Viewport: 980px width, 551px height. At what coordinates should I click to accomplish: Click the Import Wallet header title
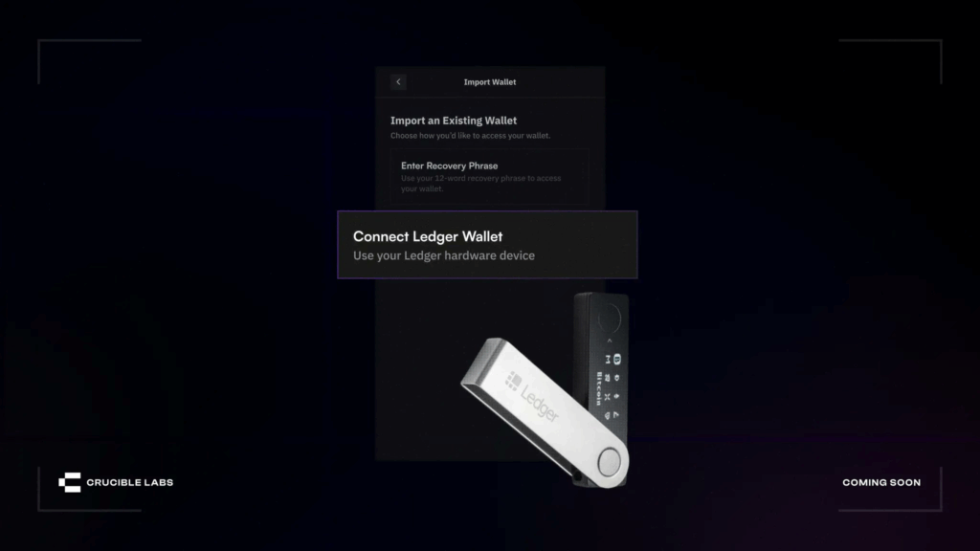coord(490,82)
